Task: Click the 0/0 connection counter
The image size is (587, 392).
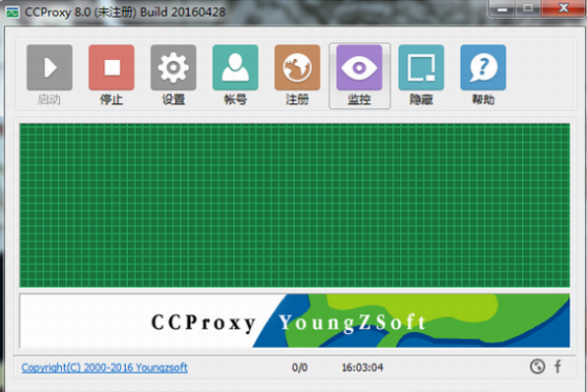Action: [x=299, y=367]
